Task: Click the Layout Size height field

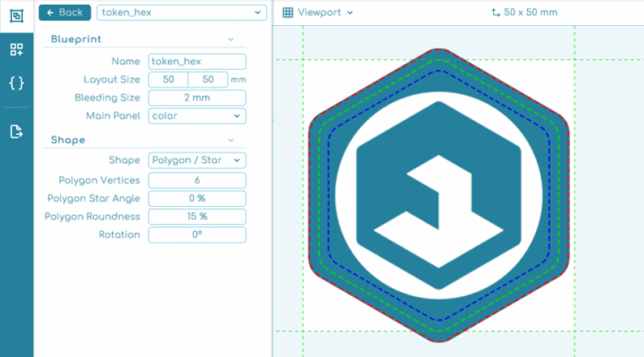Action: pyautogui.click(x=208, y=80)
